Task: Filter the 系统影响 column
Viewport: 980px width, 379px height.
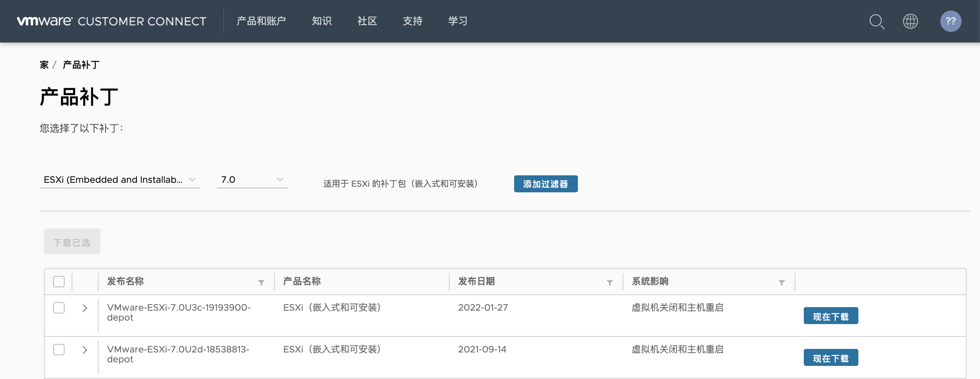Action: coord(781,282)
